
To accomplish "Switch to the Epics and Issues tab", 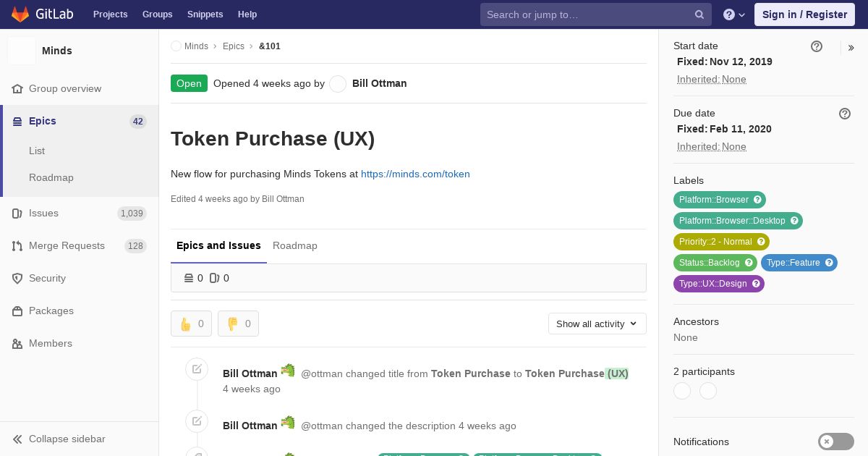I will click(x=218, y=246).
